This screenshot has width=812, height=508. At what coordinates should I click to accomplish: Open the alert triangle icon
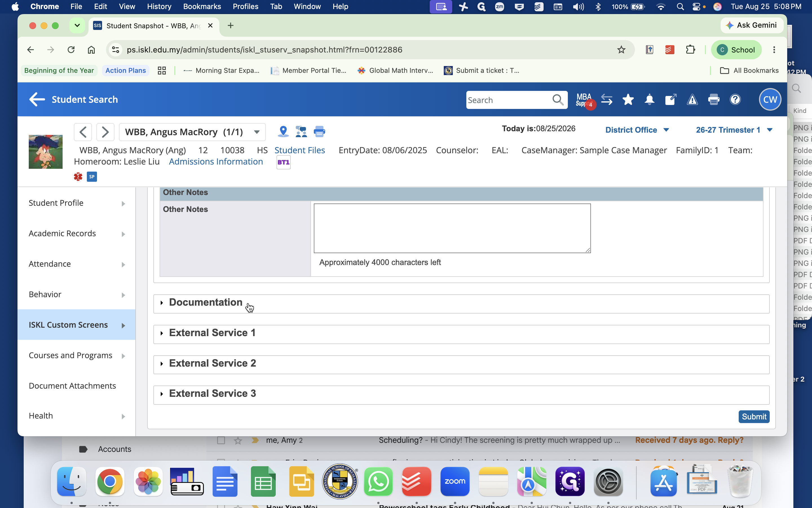(692, 100)
